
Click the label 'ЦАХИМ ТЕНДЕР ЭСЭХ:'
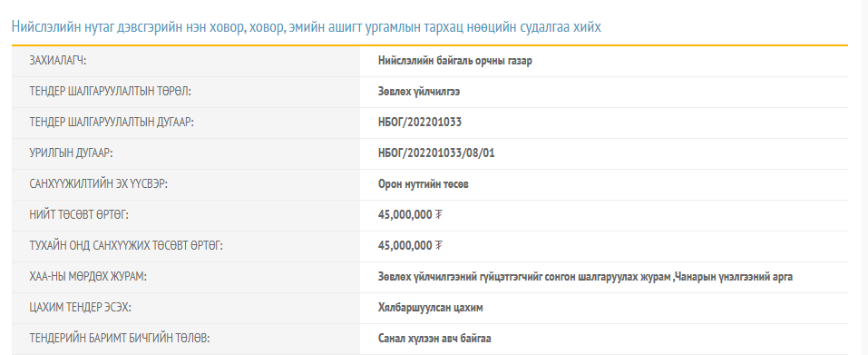point(80,308)
